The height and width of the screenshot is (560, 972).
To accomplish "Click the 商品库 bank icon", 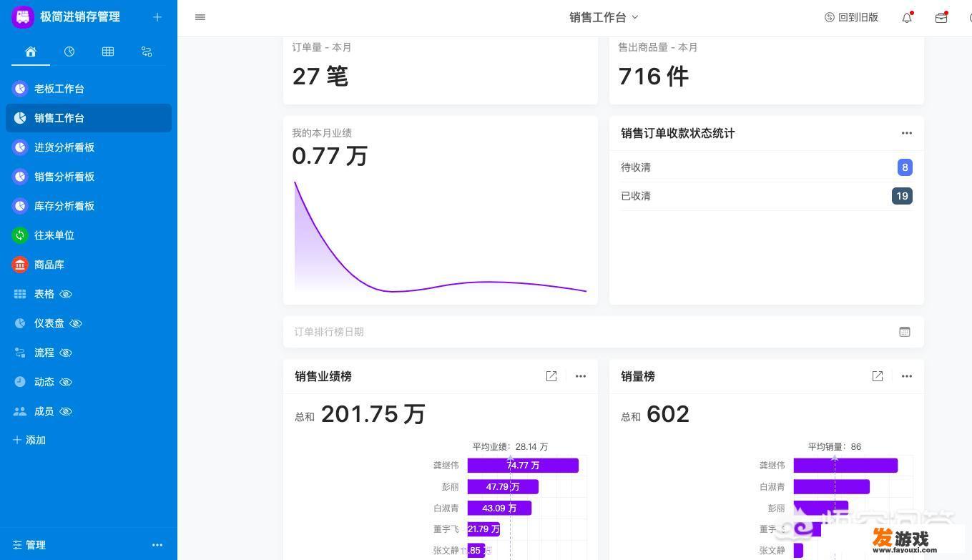I will click(20, 265).
